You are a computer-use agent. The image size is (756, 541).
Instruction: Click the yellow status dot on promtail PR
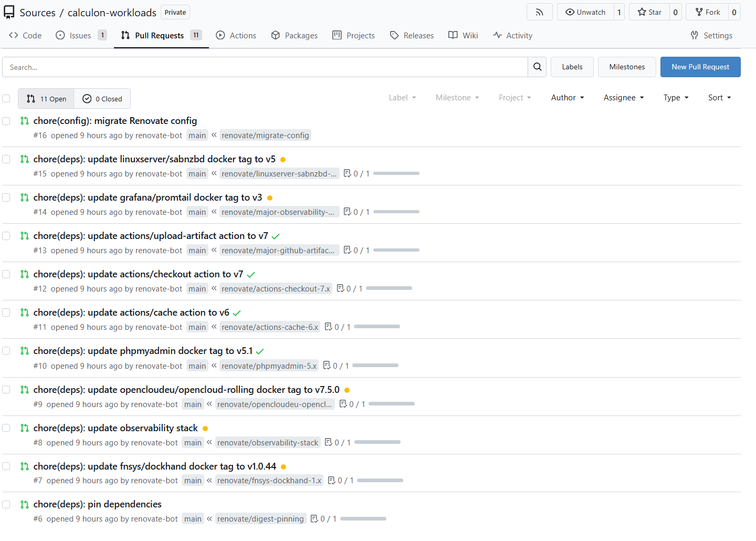click(x=270, y=198)
